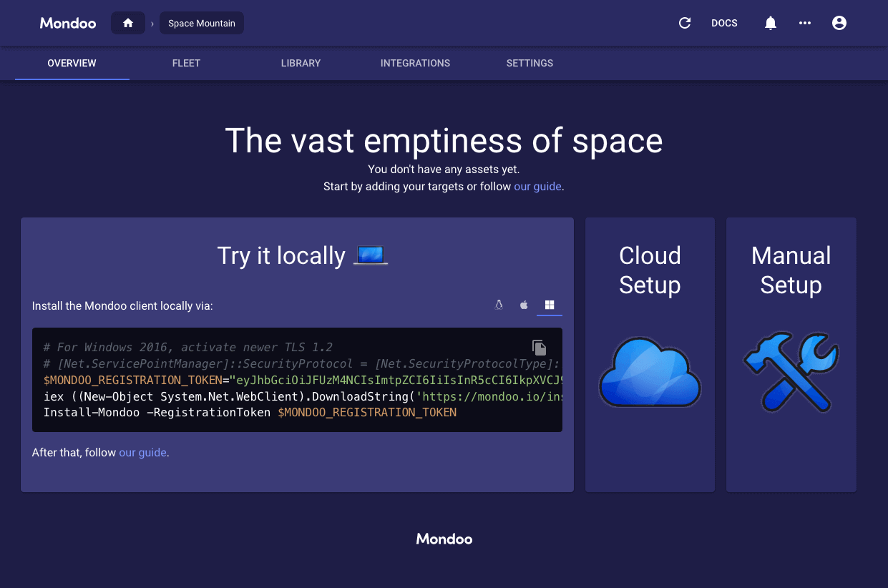Select the Apple macOS icon
Image resolution: width=888 pixels, height=588 pixels.
coord(524,305)
